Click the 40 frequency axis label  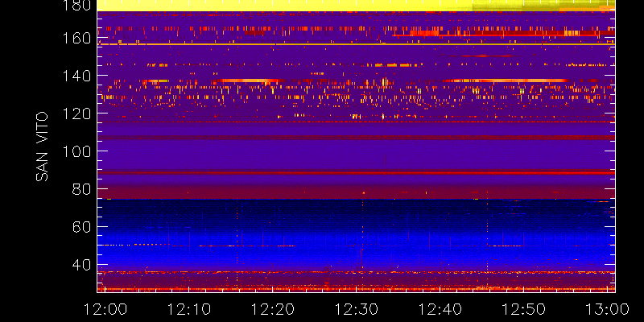[x=82, y=265]
